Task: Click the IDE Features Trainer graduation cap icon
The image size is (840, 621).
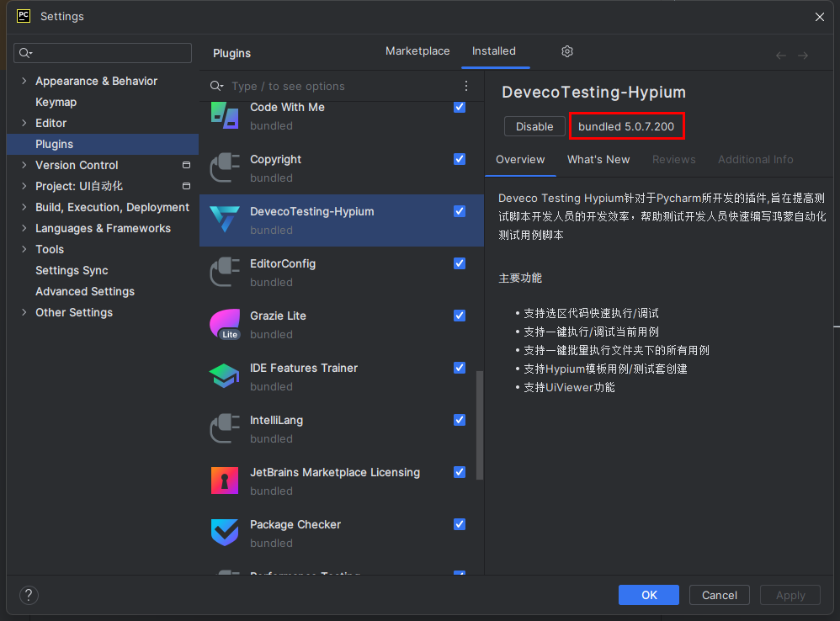Action: click(x=225, y=376)
